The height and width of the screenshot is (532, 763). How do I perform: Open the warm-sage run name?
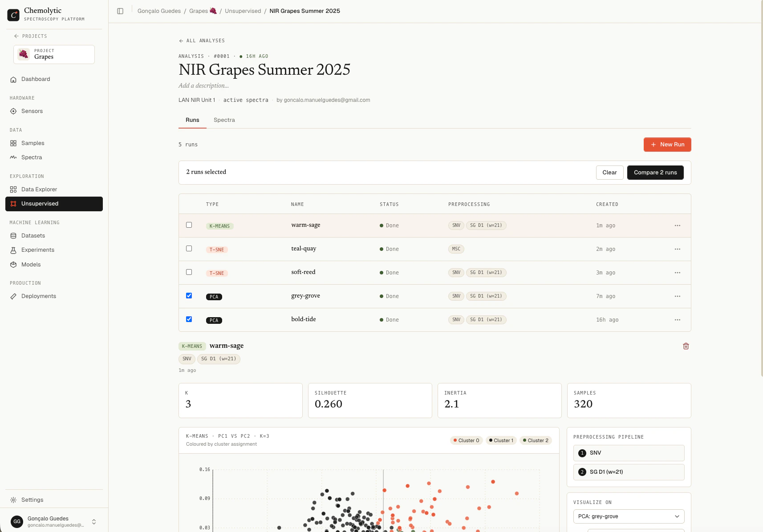[306, 225]
